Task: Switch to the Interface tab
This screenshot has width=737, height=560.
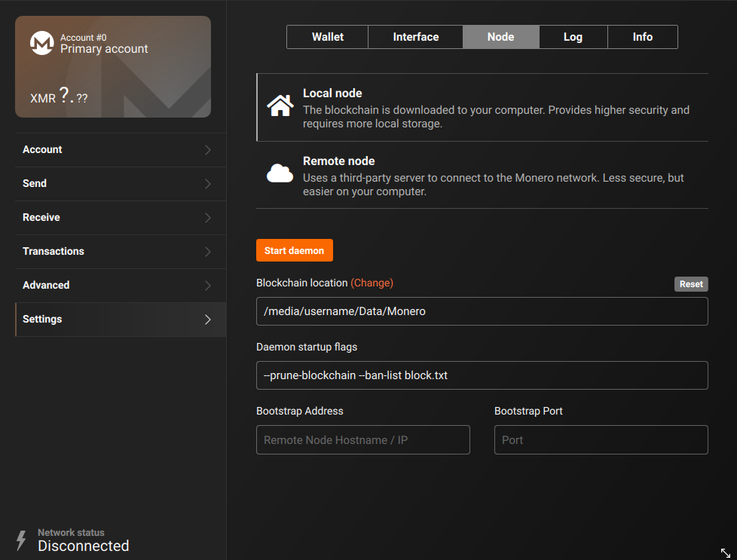Action: tap(415, 37)
